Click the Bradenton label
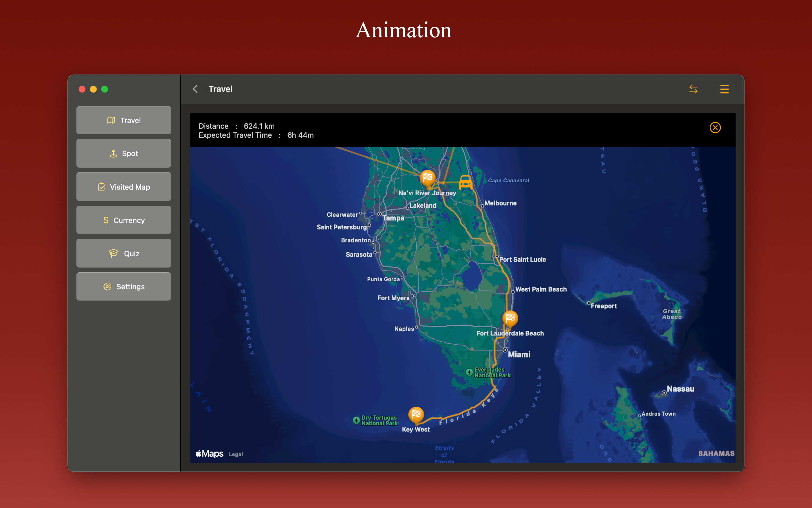 [x=356, y=240]
